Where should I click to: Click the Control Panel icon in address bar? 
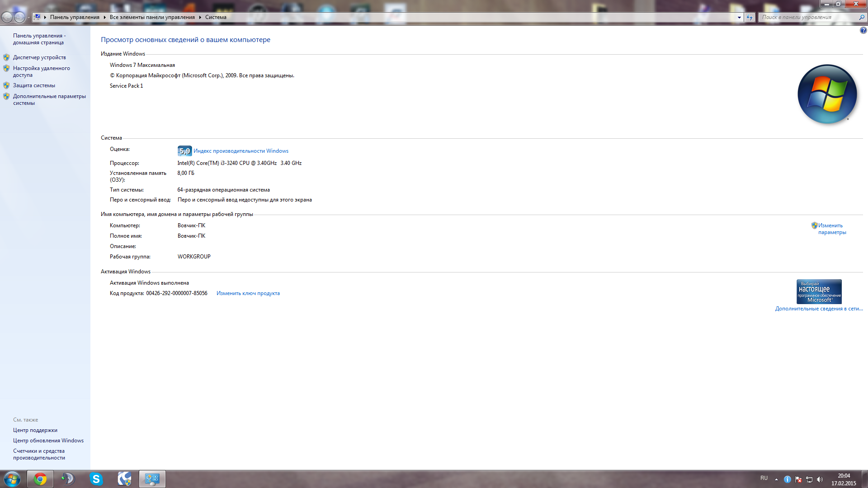tap(38, 17)
